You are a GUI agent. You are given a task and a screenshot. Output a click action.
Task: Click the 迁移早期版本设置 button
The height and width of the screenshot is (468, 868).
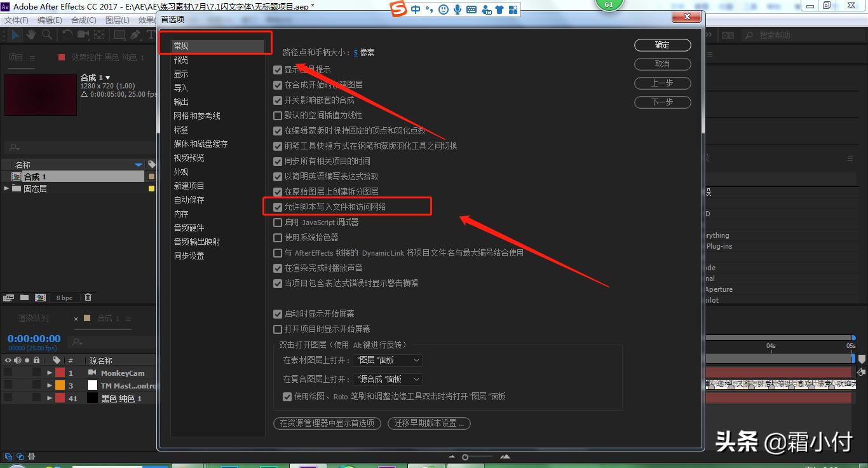click(x=429, y=423)
